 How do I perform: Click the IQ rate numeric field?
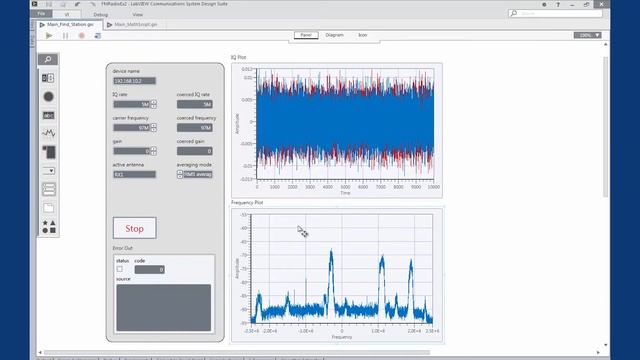coord(132,104)
